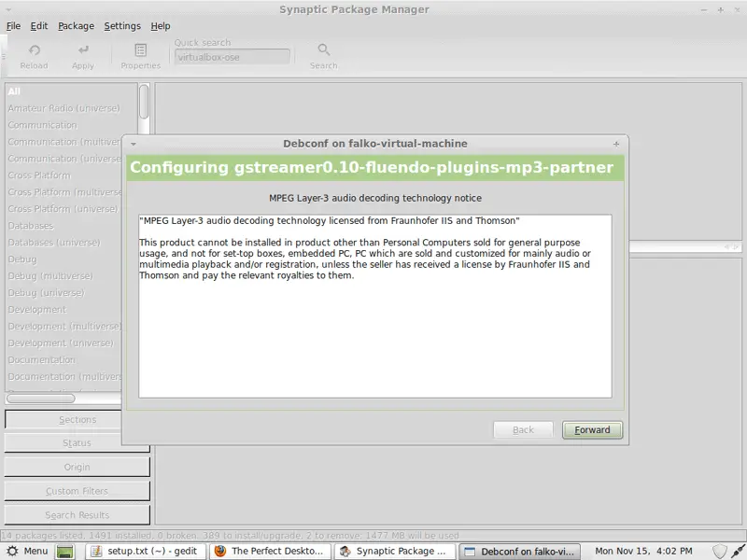The image size is (747, 560).
Task: Switch to The Perfect Desktop Firefox window
Action: [x=271, y=551]
